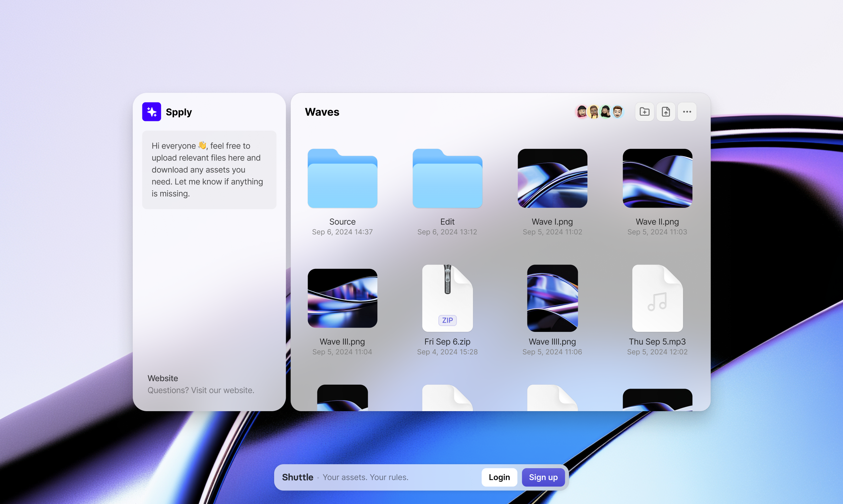Open the Source folder
843x504 pixels.
point(342,178)
